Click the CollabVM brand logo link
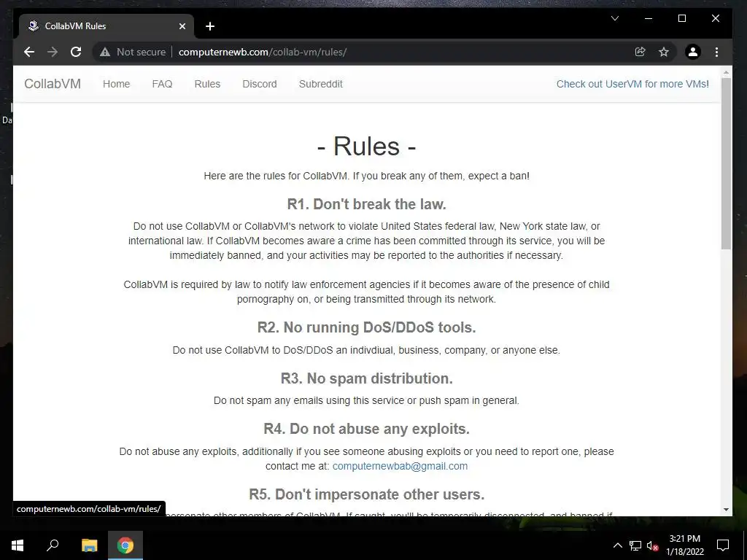Viewport: 747px width, 560px height. (x=53, y=84)
